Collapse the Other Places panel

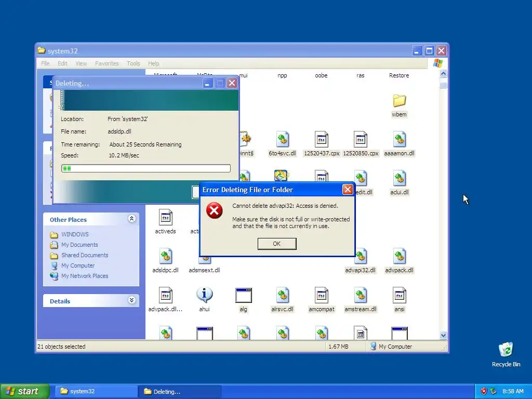(x=131, y=219)
